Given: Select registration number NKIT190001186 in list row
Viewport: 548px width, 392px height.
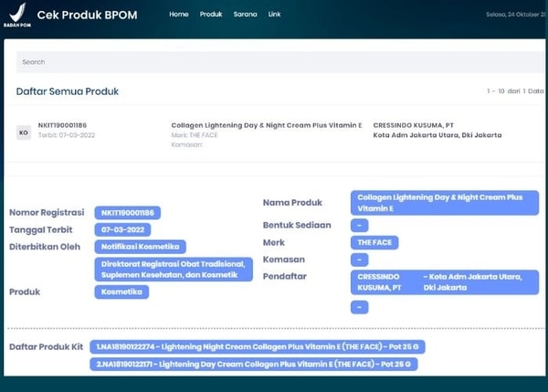Looking at the screenshot, I should [62, 125].
